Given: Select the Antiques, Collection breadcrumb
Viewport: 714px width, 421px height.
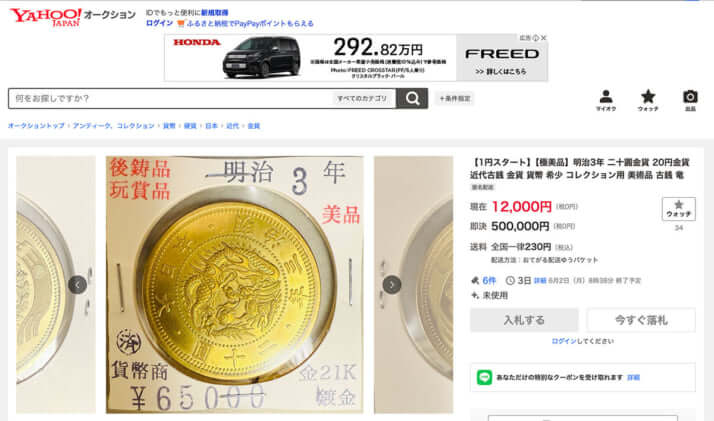Looking at the screenshot, I should pos(113,126).
